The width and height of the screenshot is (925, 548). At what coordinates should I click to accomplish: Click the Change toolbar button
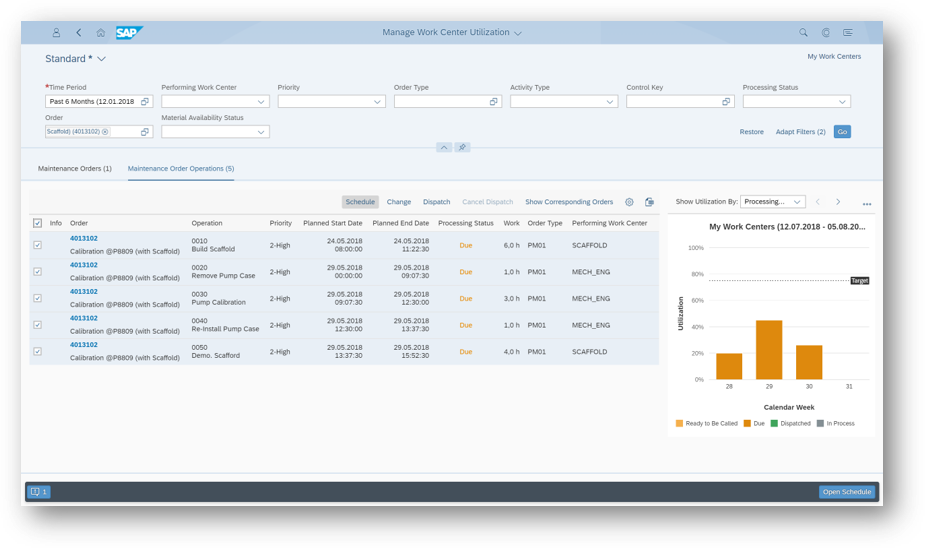coord(399,202)
